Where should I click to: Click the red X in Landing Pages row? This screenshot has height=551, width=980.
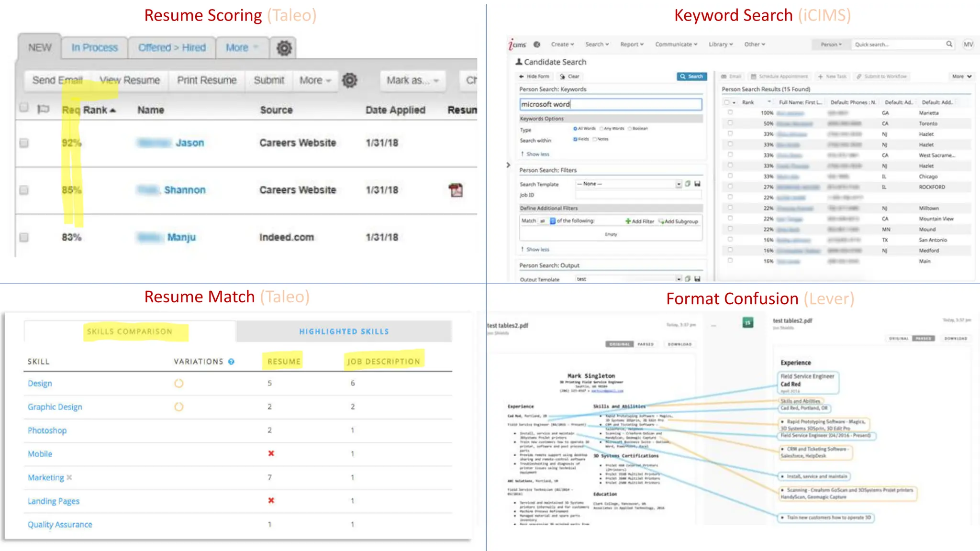pyautogui.click(x=271, y=500)
